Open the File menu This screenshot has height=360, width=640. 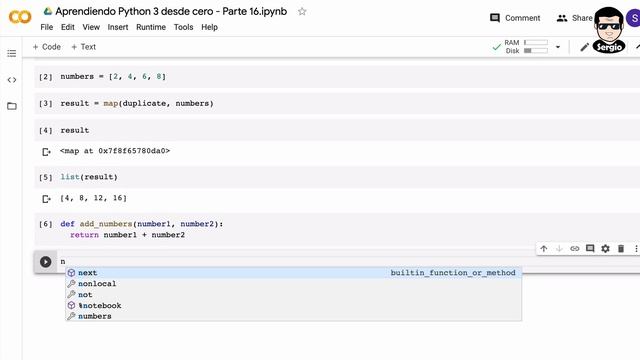47,27
